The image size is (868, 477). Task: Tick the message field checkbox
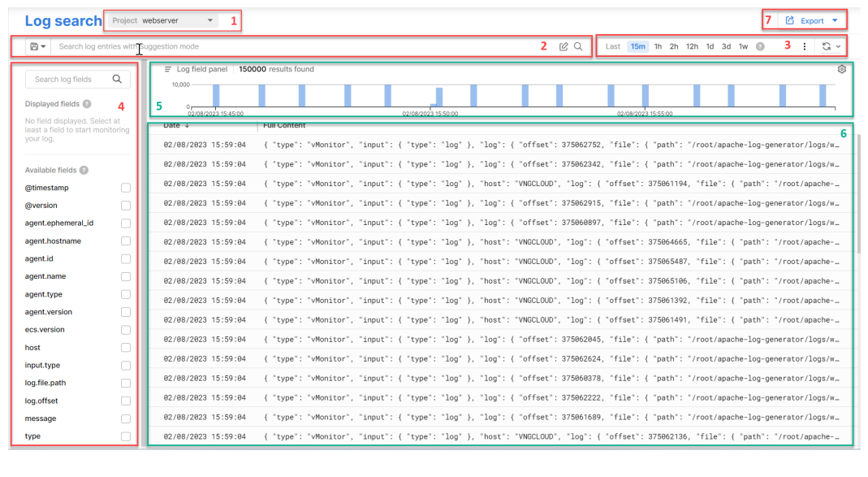pyautogui.click(x=126, y=419)
